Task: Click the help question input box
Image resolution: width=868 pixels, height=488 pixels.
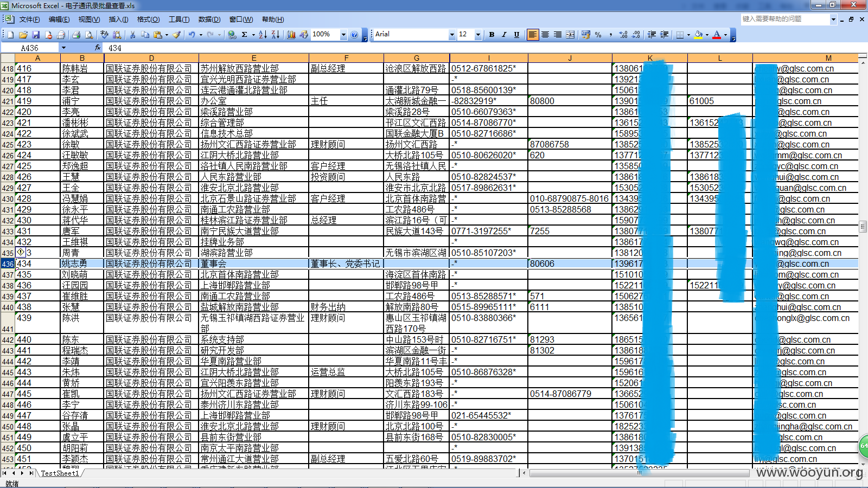Action: click(x=785, y=19)
